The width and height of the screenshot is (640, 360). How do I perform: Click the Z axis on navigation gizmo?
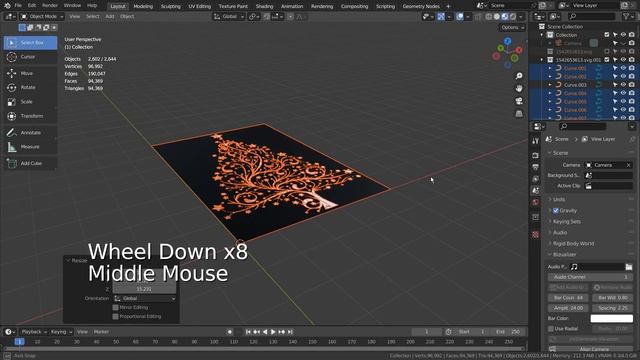[507, 41]
